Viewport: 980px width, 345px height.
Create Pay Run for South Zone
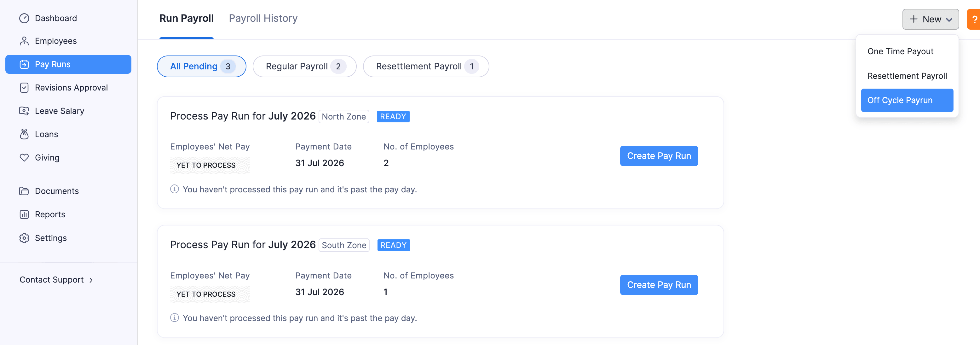click(x=659, y=285)
